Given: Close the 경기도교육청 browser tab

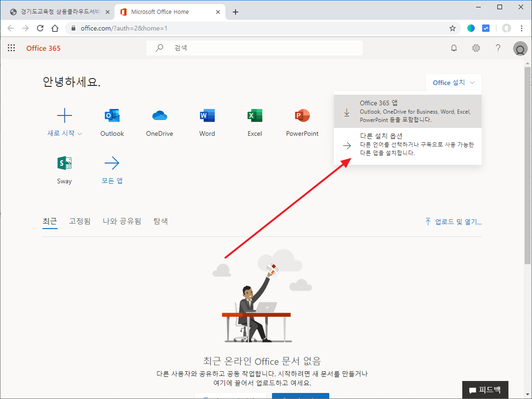Looking at the screenshot, I should pyautogui.click(x=108, y=12).
